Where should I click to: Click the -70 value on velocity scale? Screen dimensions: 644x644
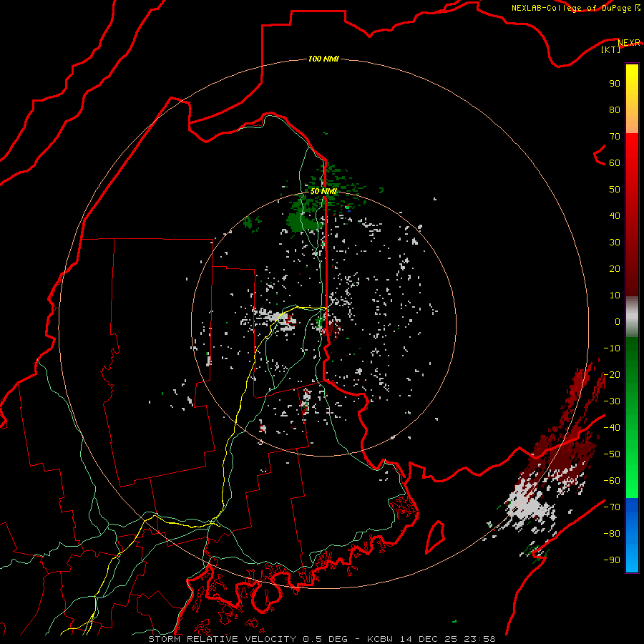[x=612, y=507]
